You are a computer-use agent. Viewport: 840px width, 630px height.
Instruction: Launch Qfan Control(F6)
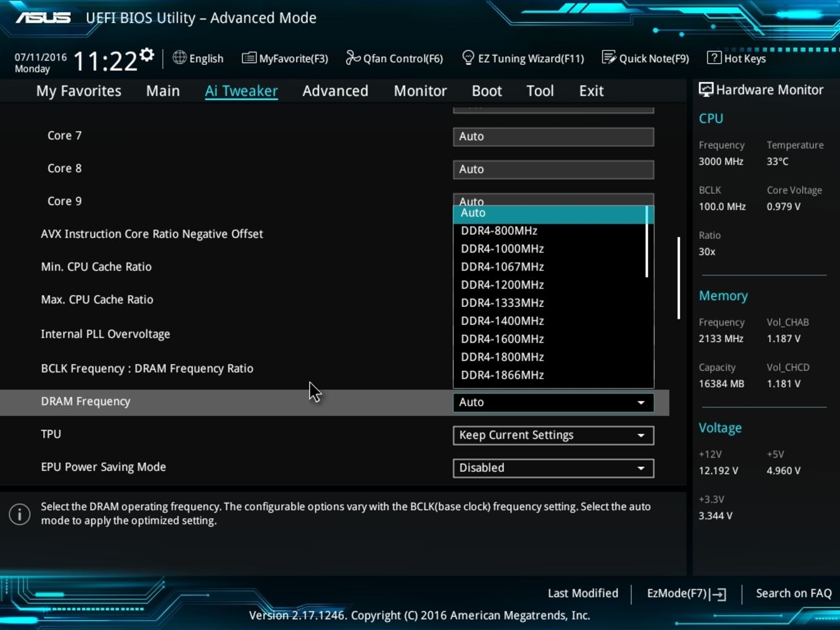(403, 59)
